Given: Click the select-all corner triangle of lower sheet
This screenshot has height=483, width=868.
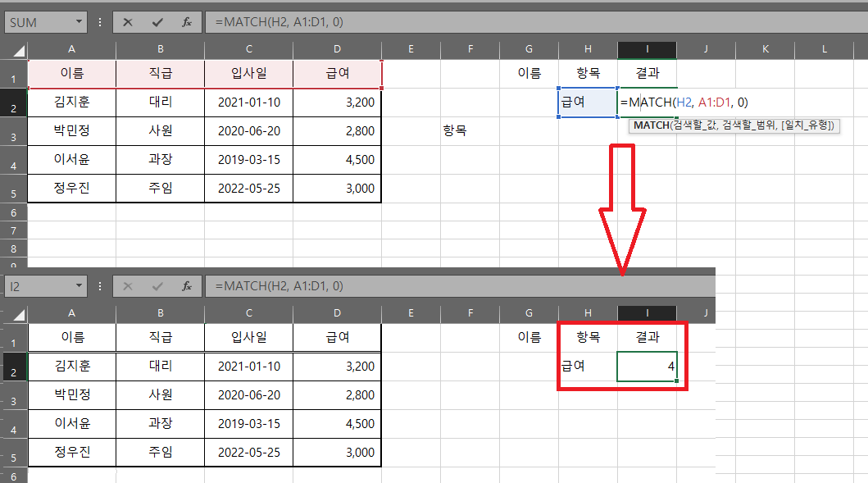Looking at the screenshot, I should 19,315.
